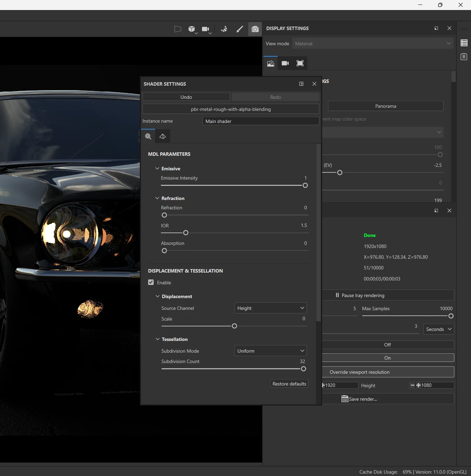The width and height of the screenshot is (471, 476).
Task: Collapse the Emissive section
Action: coord(157,169)
